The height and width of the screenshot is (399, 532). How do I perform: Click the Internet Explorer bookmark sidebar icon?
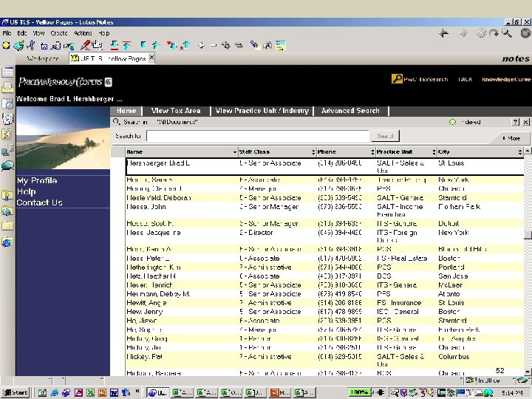[x=7, y=242]
